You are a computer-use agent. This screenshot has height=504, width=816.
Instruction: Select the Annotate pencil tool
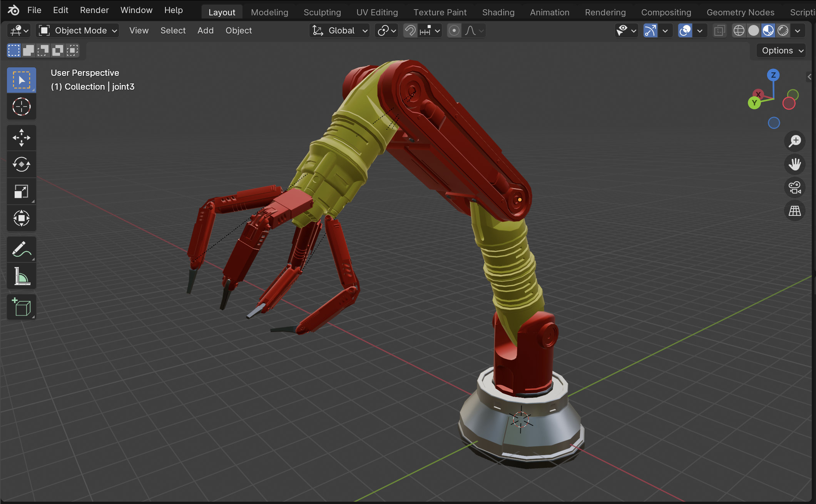[x=22, y=249]
